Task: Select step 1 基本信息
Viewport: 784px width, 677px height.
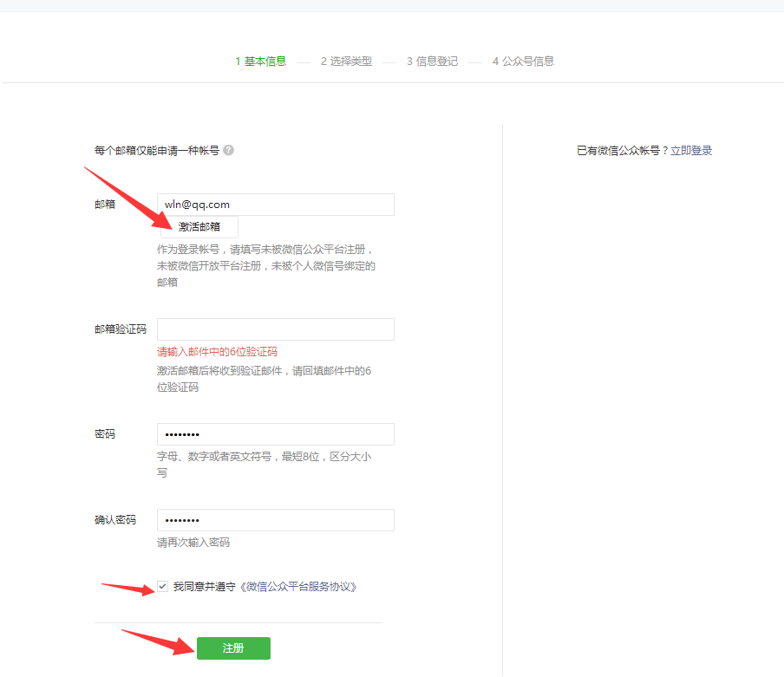Action: click(x=260, y=62)
